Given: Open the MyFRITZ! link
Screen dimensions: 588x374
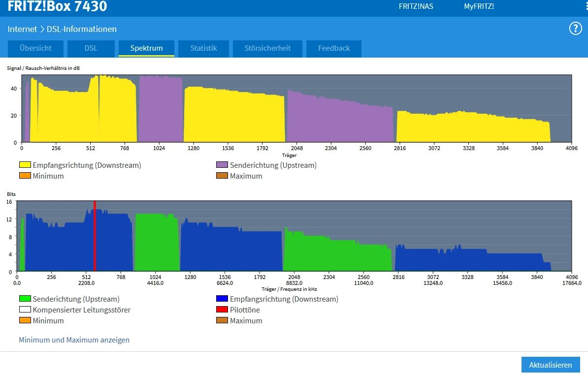Looking at the screenshot, I should 479,6.
